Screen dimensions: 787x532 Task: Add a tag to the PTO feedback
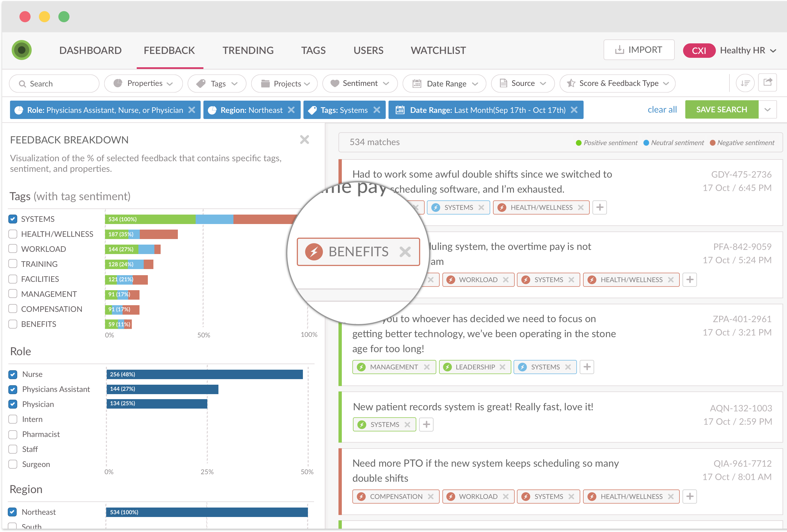(x=689, y=496)
